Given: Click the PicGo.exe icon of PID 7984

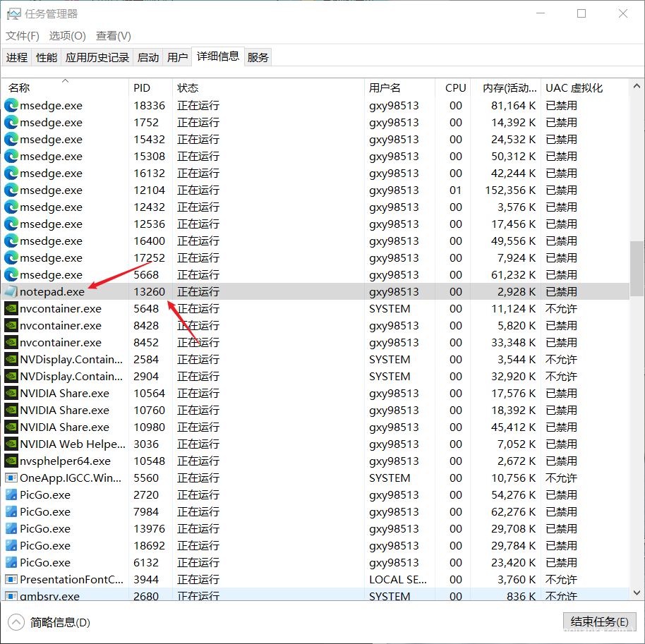Looking at the screenshot, I should pos(11,511).
